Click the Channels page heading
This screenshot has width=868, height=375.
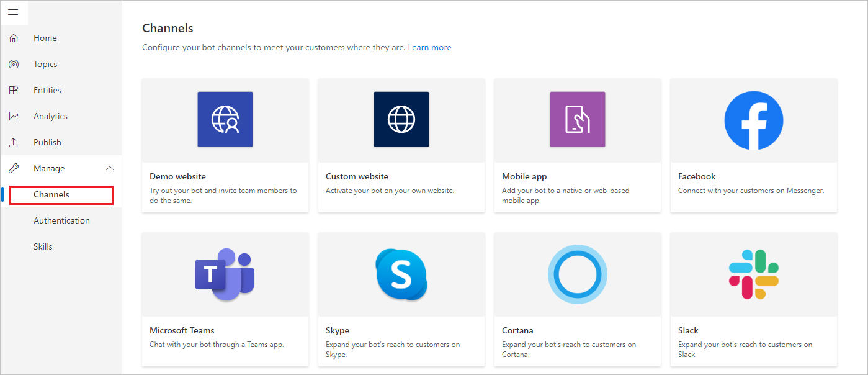tap(168, 28)
